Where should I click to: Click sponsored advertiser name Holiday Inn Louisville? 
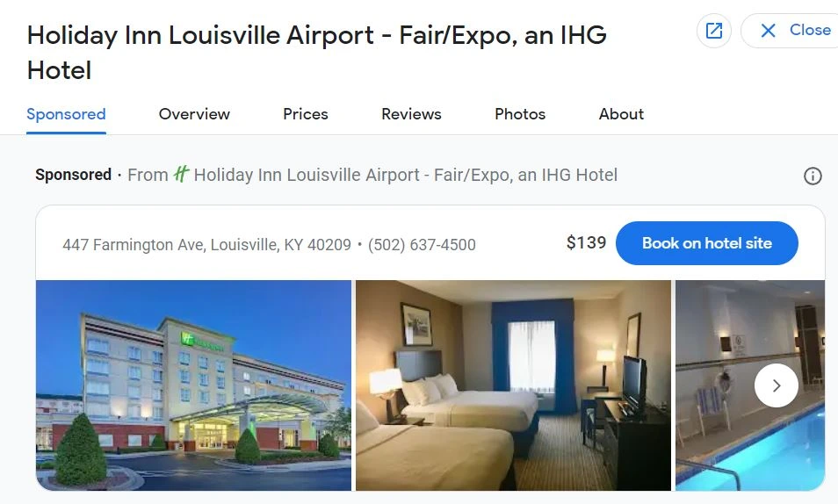pos(406,175)
